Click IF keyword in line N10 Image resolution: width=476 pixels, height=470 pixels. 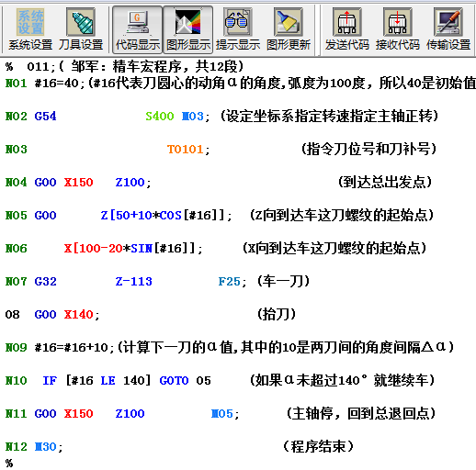50,381
